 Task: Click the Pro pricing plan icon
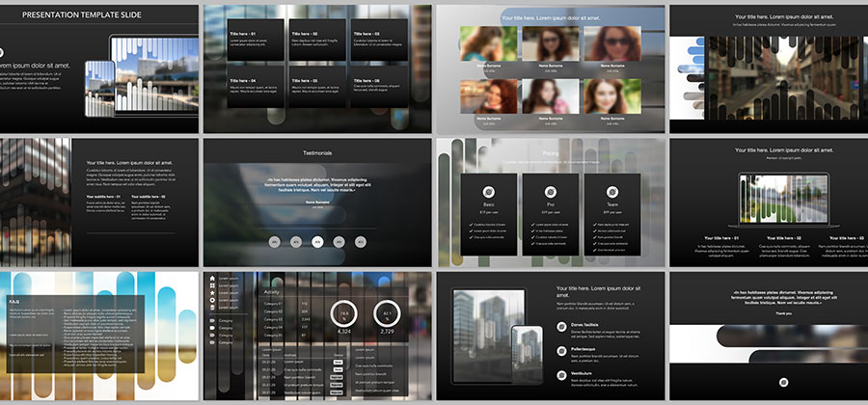tap(550, 192)
